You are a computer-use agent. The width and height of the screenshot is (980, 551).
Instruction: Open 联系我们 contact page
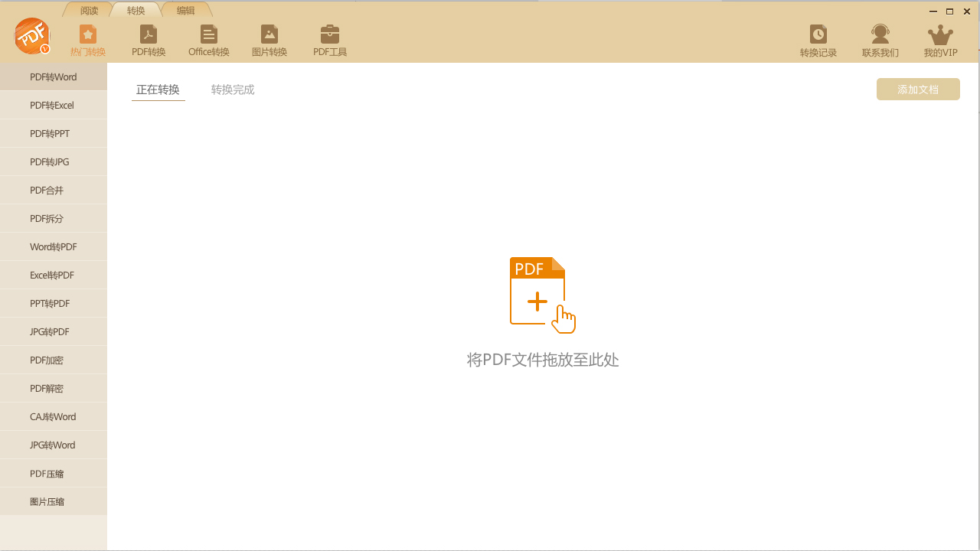[880, 40]
